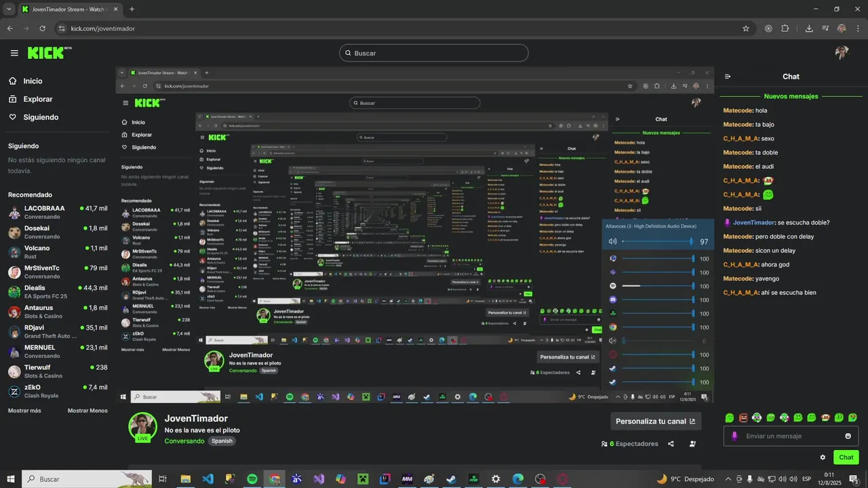The image size is (868, 488).
Task: Open Steam from the taskbar
Action: click(x=451, y=479)
